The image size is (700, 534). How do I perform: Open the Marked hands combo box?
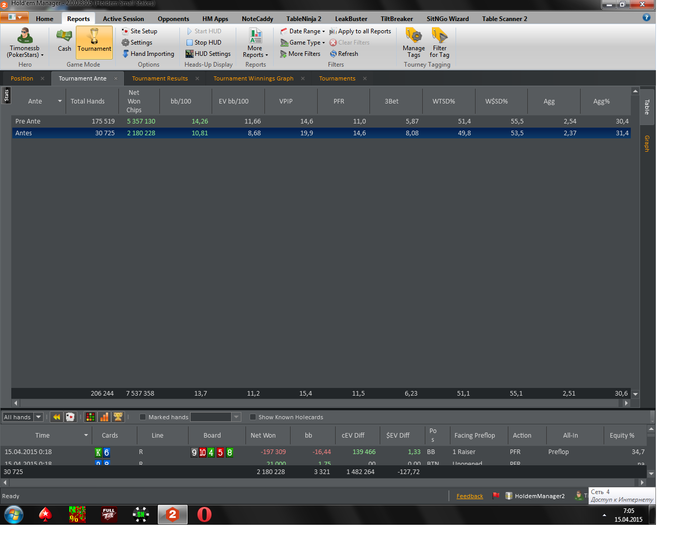pyautogui.click(x=216, y=417)
